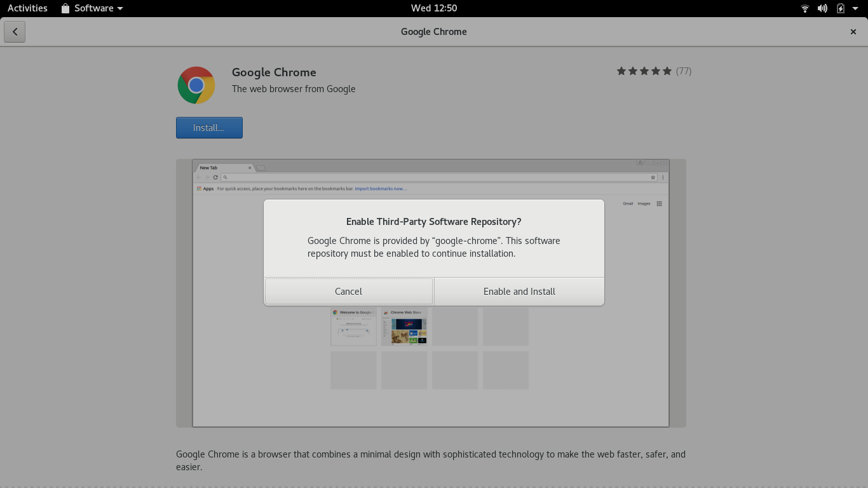Close the Google Chrome details window
This screenshot has width=868, height=488.
pos(853,32)
